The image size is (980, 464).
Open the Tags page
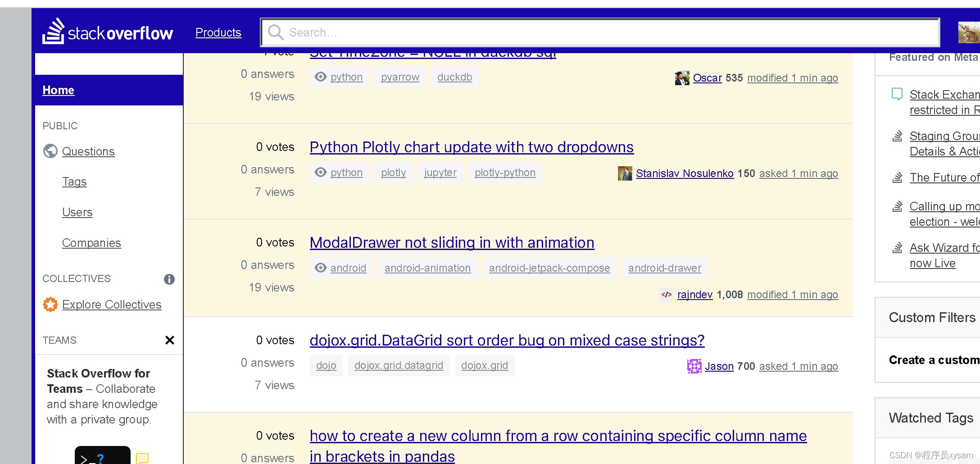coord(74,182)
